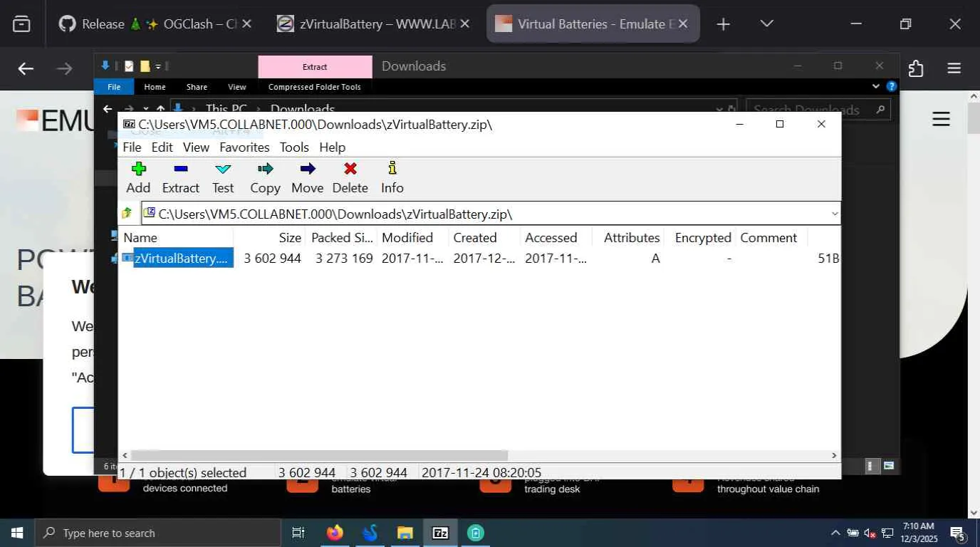Open the Firefox extensions puzzle icon

point(916,68)
